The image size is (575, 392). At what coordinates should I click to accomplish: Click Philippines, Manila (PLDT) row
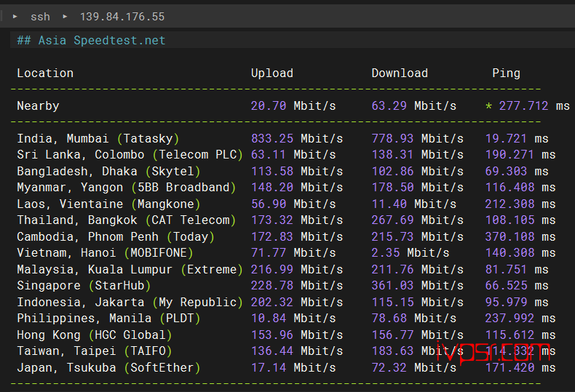[108, 318]
